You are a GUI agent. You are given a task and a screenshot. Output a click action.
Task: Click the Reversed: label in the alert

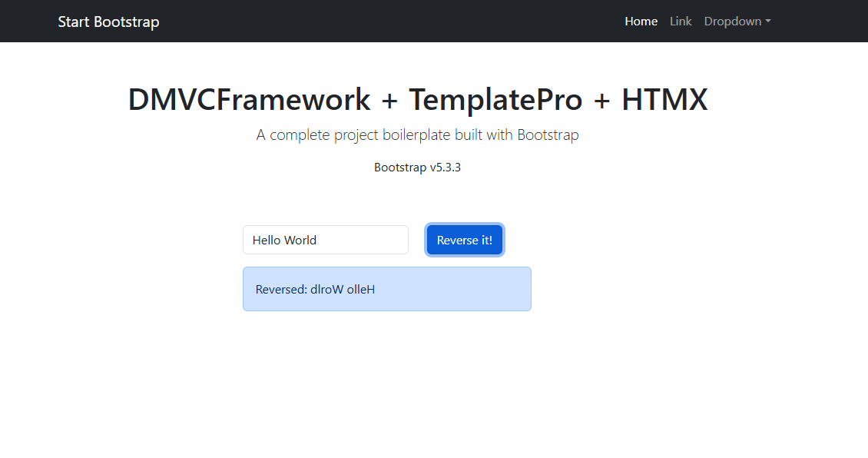(x=281, y=289)
